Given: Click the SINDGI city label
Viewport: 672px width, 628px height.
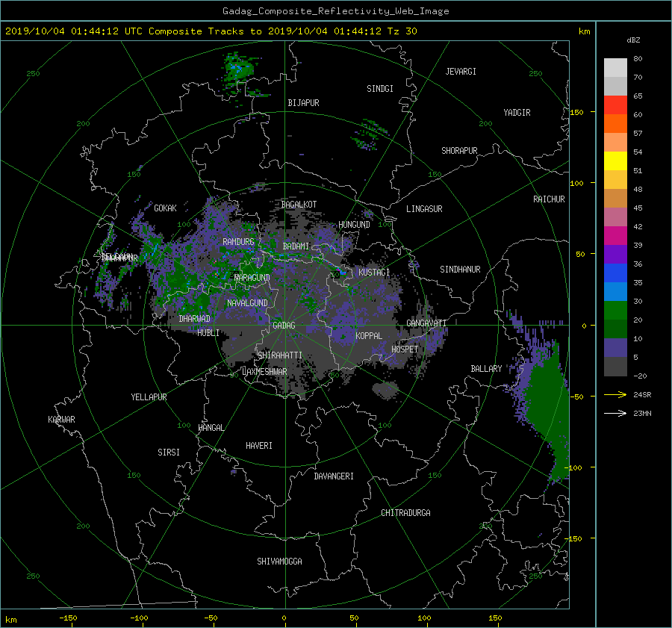Looking at the screenshot, I should pyautogui.click(x=380, y=89).
